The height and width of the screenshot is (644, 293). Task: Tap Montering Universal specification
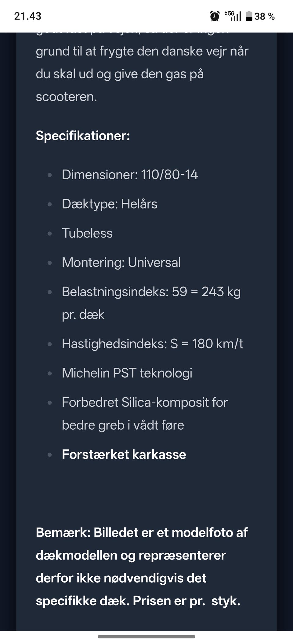[x=121, y=263]
